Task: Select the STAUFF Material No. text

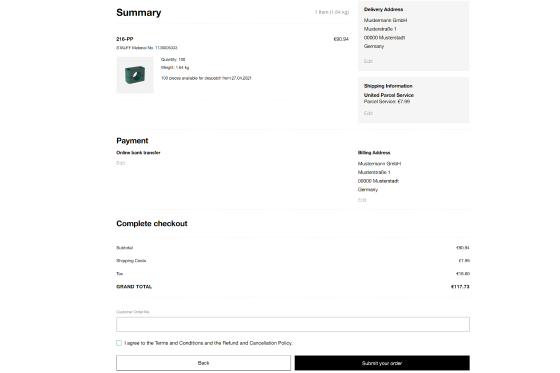Action: 147,48
